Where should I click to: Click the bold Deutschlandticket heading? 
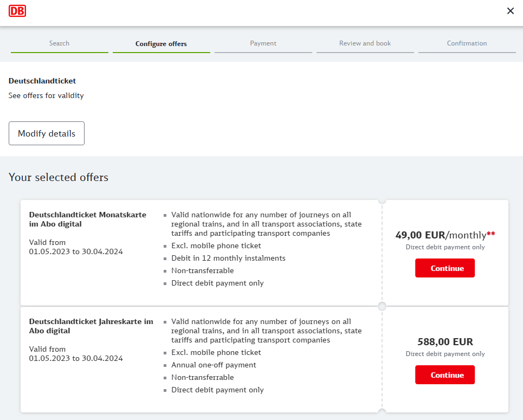(42, 81)
